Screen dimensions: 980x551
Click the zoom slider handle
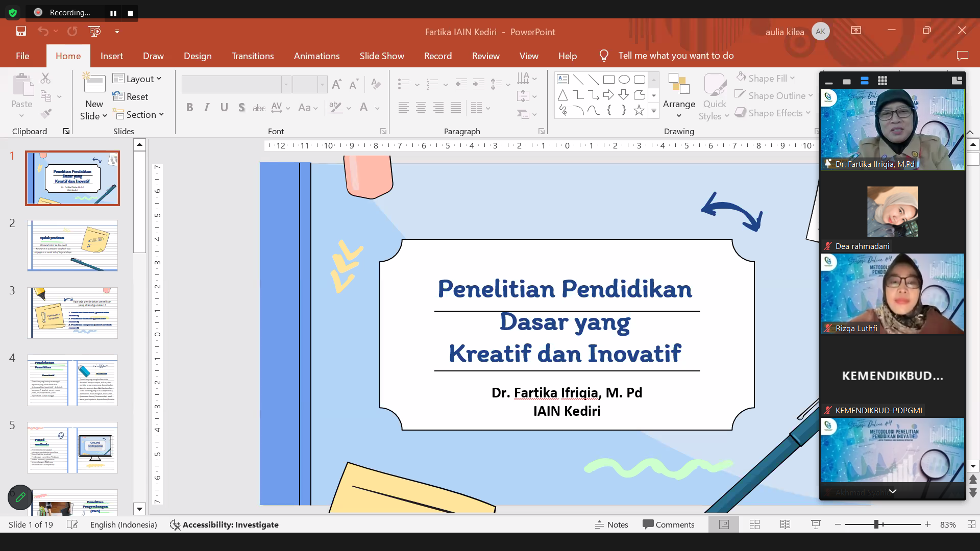876,524
